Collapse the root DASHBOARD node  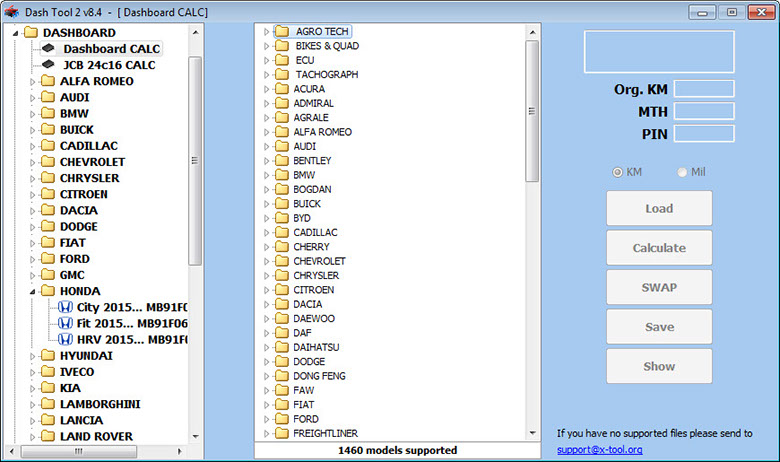[x=16, y=33]
